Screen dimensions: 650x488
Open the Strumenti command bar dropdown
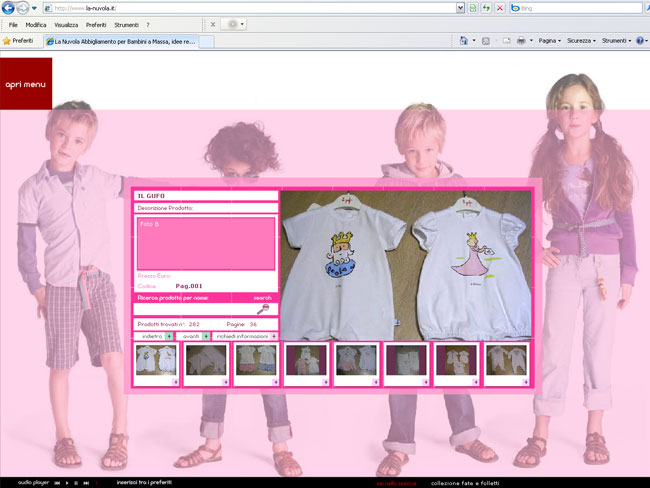(x=616, y=41)
